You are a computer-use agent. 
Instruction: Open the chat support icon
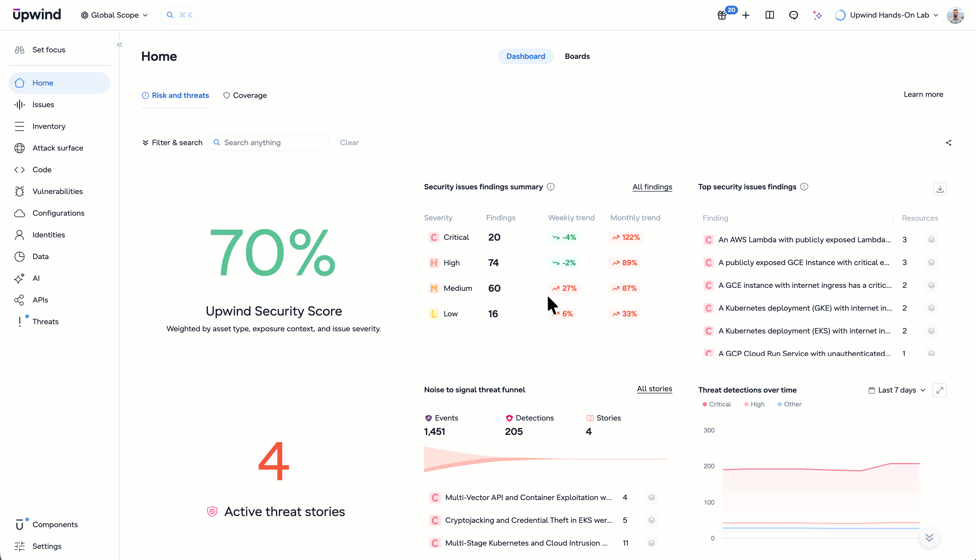tap(794, 15)
